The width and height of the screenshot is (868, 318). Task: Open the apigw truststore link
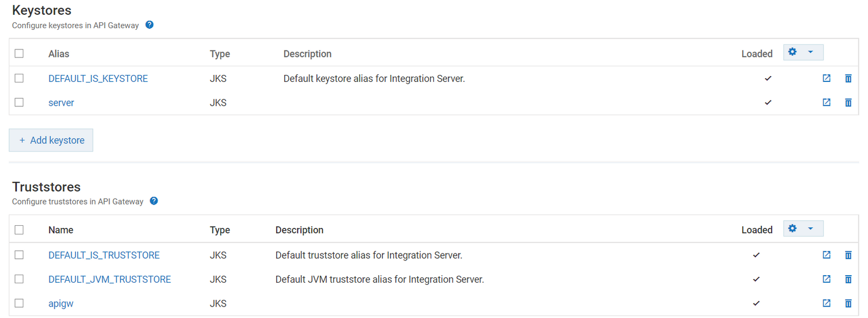[61, 304]
